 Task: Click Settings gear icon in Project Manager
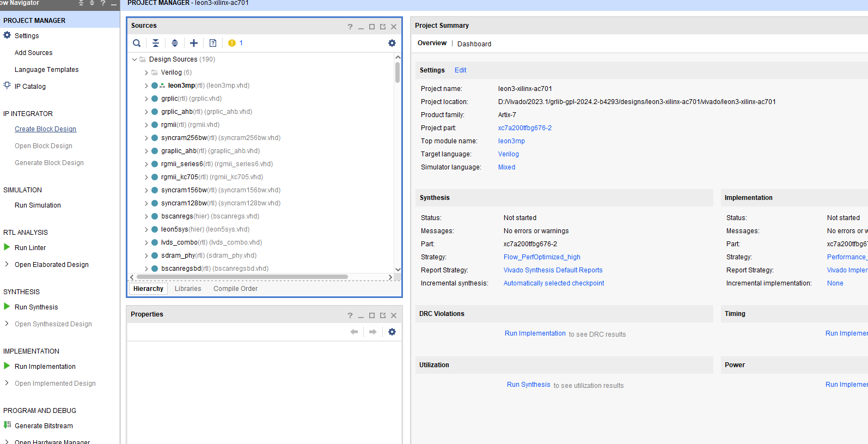[x=7, y=35]
